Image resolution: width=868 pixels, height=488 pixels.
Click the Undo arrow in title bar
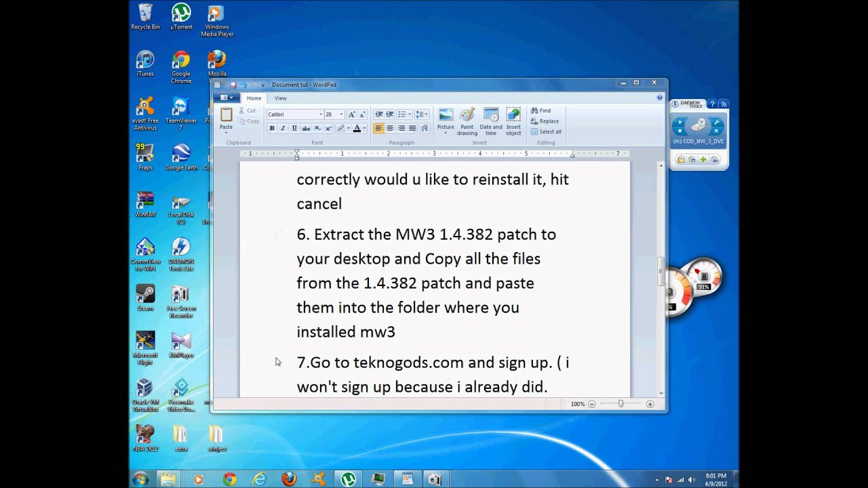tap(243, 85)
